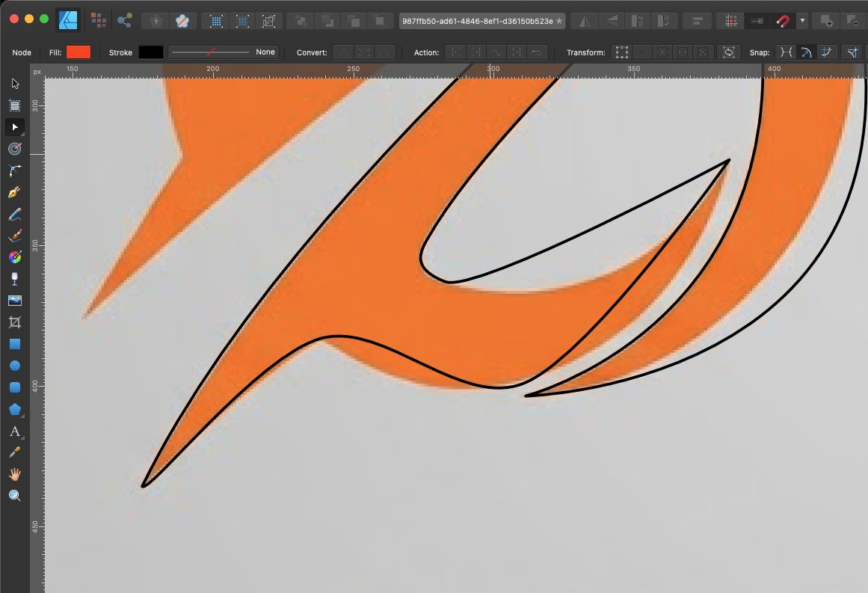The width and height of the screenshot is (868, 593).
Task: Toggle snapping magnet button
Action: tap(783, 21)
